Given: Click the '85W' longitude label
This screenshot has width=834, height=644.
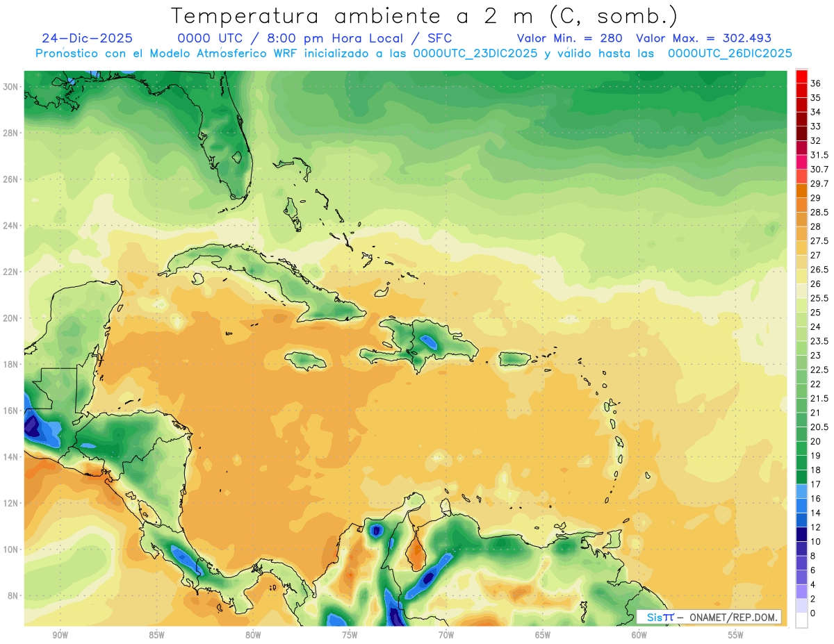Looking at the screenshot, I should coord(156,635).
